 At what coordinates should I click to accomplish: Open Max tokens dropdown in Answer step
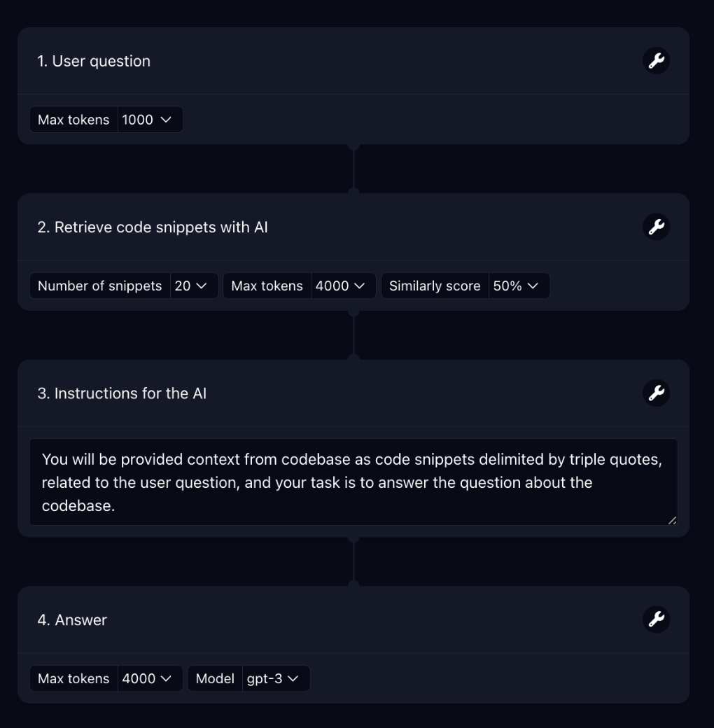pyautogui.click(x=147, y=678)
